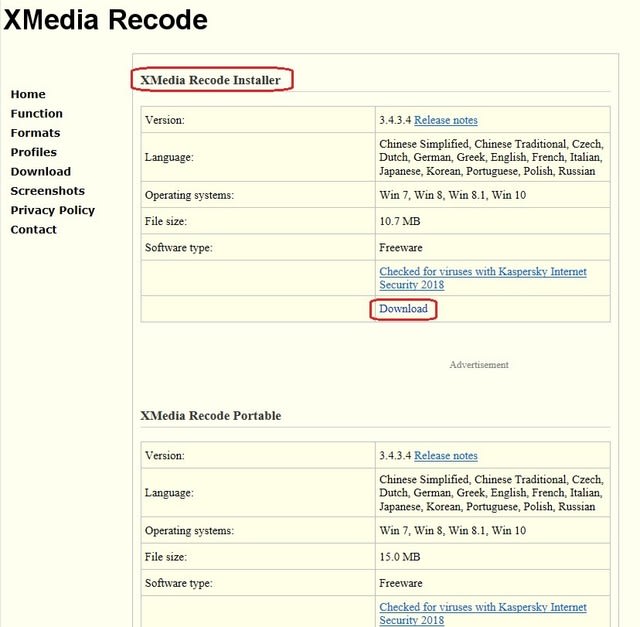Open the Portable Kaspersky virus check link
The width and height of the screenshot is (640, 627).
click(x=483, y=614)
